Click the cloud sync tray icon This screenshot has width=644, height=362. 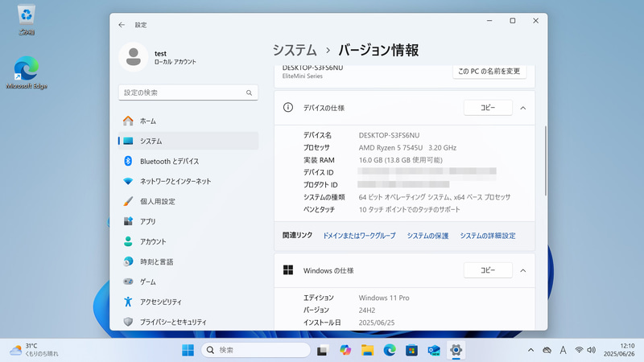click(547, 350)
